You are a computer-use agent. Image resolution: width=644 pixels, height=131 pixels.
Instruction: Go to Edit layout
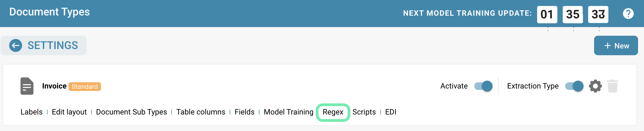(x=69, y=112)
